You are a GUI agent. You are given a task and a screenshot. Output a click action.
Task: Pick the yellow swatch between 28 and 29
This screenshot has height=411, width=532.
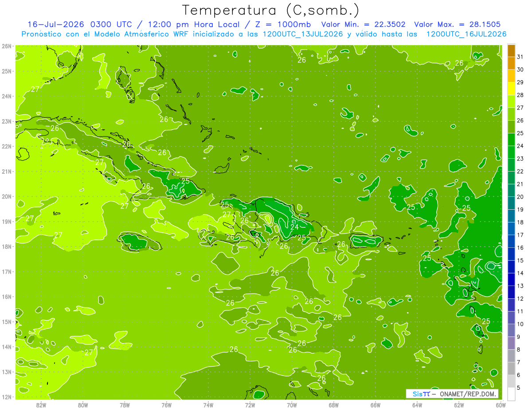(x=511, y=89)
